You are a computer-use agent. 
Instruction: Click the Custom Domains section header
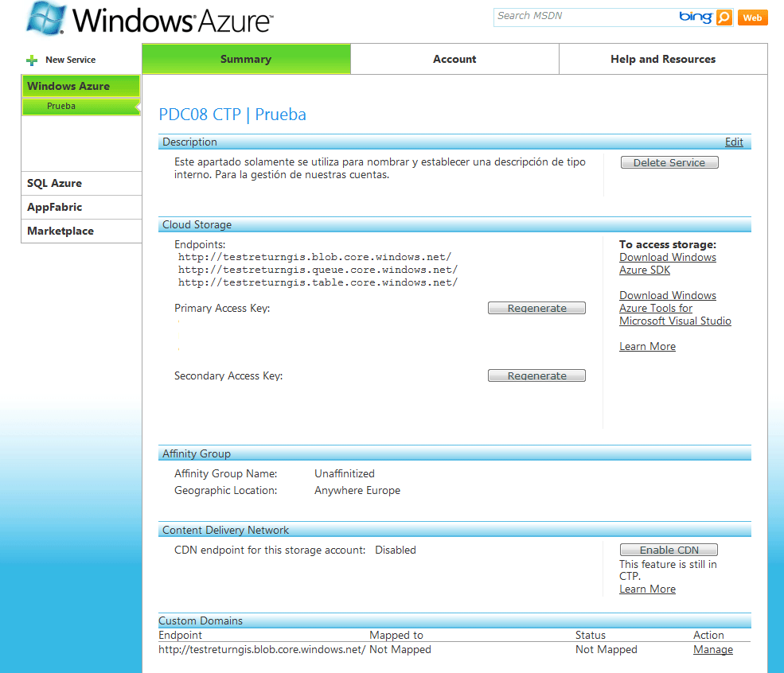click(454, 621)
